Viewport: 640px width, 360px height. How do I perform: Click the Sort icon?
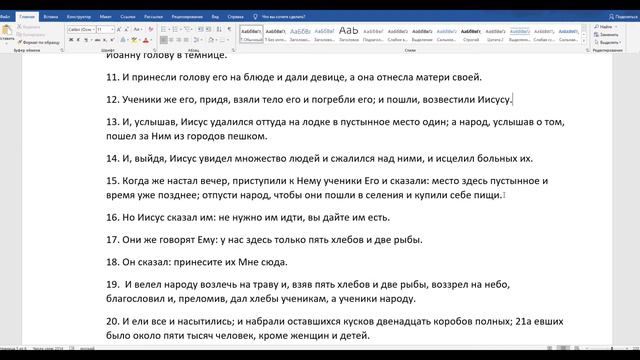[x=219, y=29]
